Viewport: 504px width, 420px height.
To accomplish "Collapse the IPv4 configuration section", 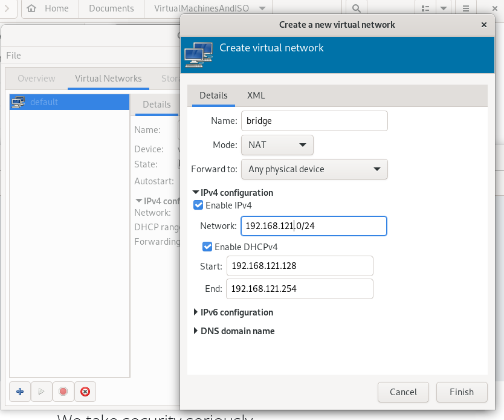I will pyautogui.click(x=196, y=193).
